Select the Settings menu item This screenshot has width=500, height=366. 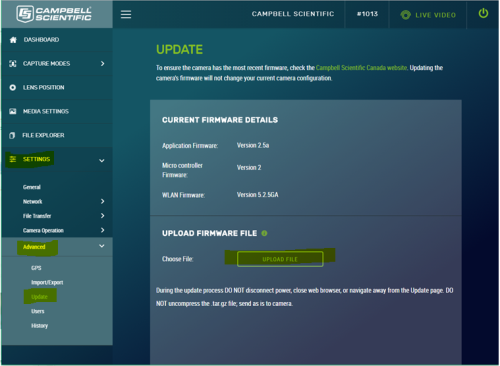(x=36, y=159)
